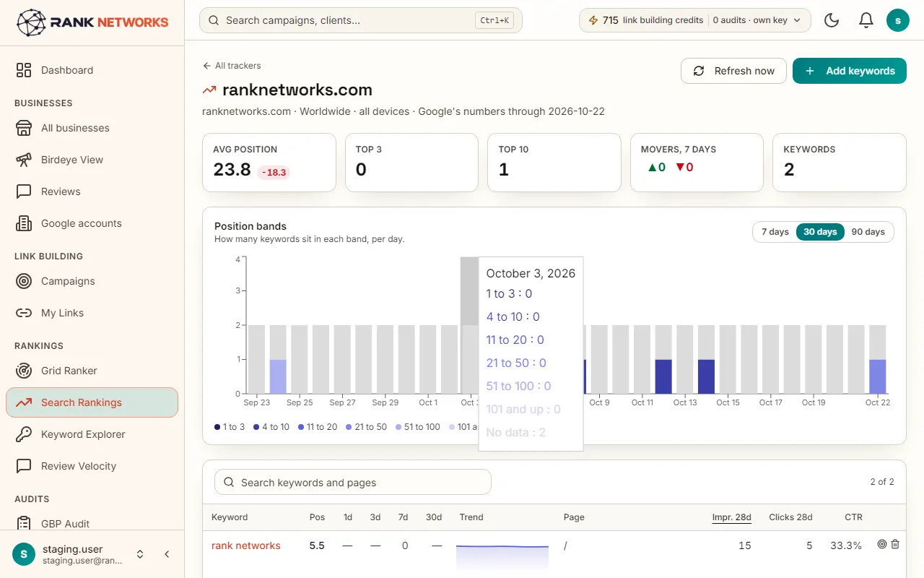Toggle the 1 to 3 legend swatch
The height and width of the screenshot is (578, 924).
point(218,427)
